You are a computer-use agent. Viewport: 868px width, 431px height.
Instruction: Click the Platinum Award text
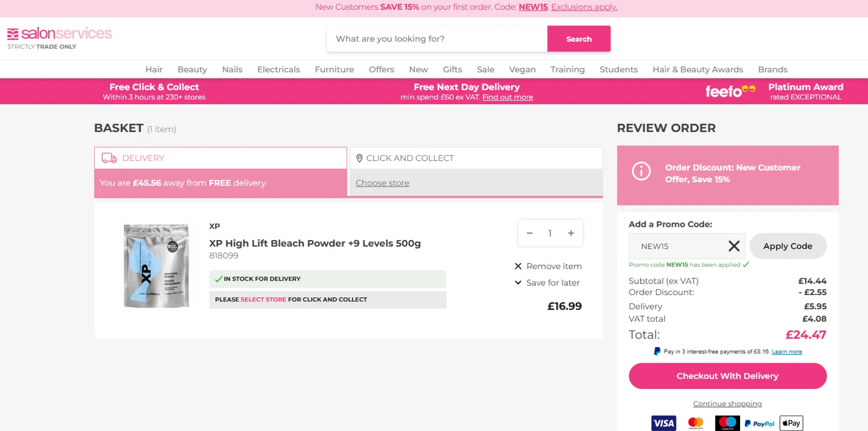(806, 87)
